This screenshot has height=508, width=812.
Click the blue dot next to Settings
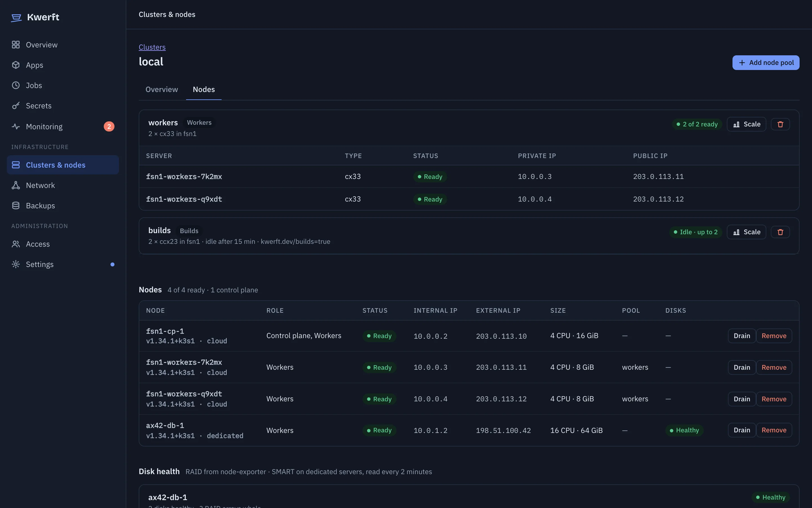(112, 264)
